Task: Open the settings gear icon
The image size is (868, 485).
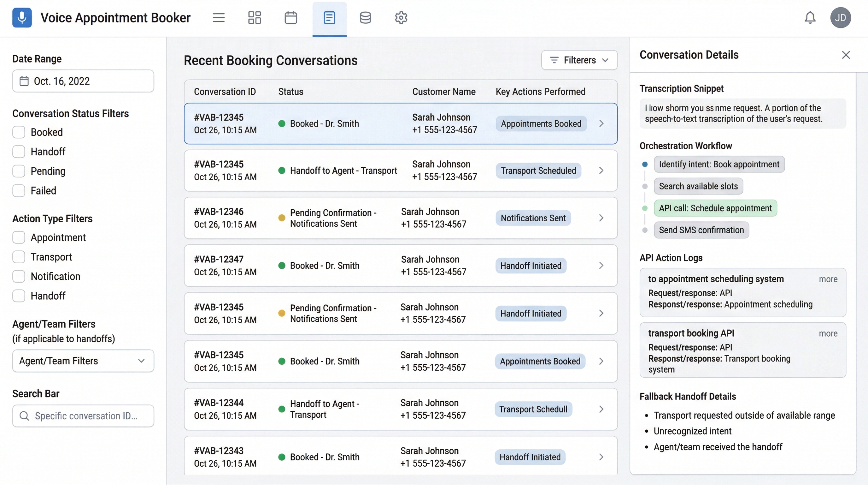Action: pyautogui.click(x=401, y=18)
